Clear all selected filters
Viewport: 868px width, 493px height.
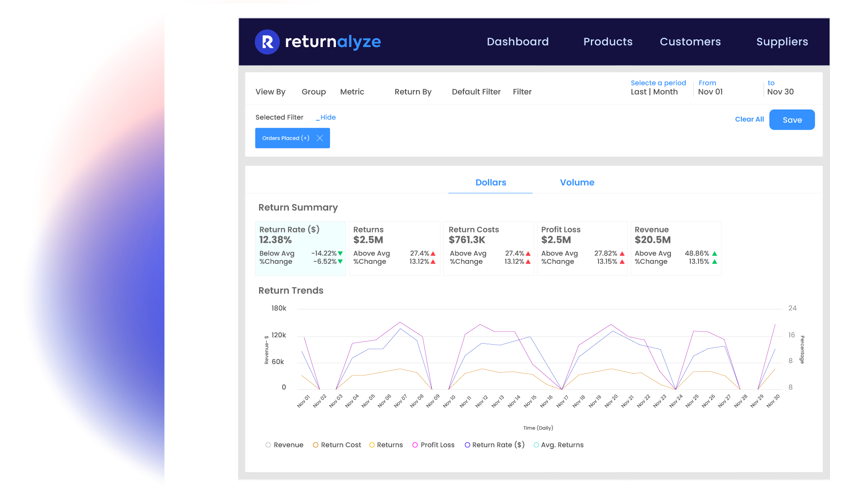[x=749, y=119]
